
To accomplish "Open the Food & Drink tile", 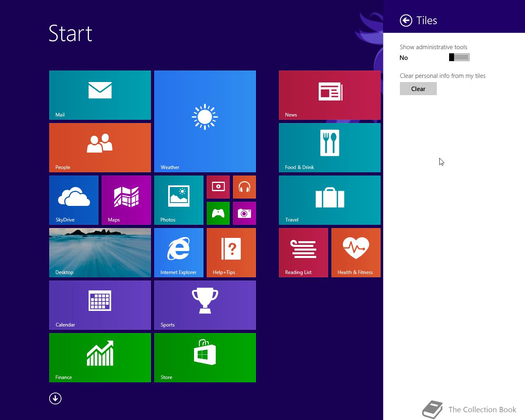I will click(330, 148).
